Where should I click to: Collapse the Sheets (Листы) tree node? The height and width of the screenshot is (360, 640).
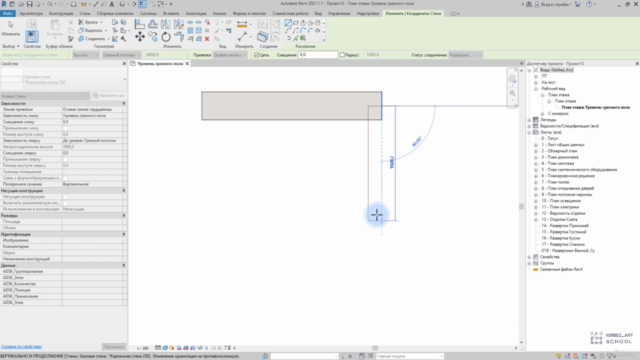(x=529, y=132)
